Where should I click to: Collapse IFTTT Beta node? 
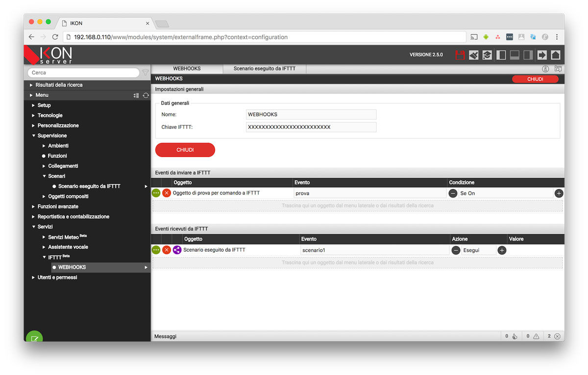click(x=44, y=257)
